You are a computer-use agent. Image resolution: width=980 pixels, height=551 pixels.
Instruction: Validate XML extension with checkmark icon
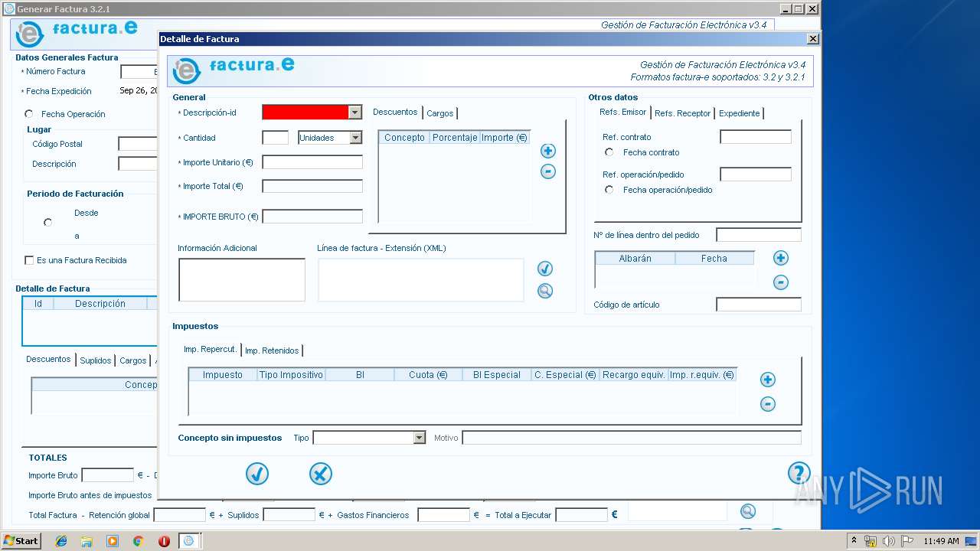coord(545,269)
